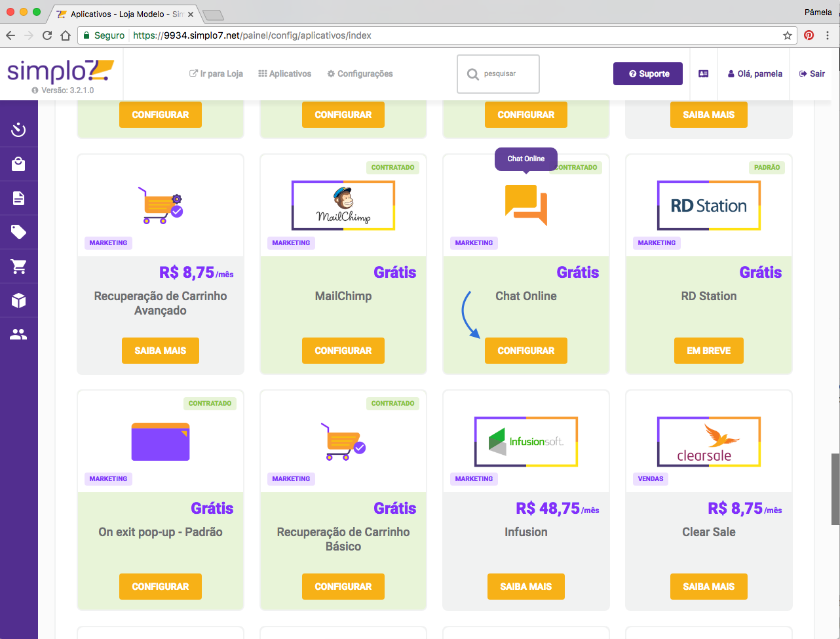
Task: Click the MailChimp logo image
Action: click(343, 205)
